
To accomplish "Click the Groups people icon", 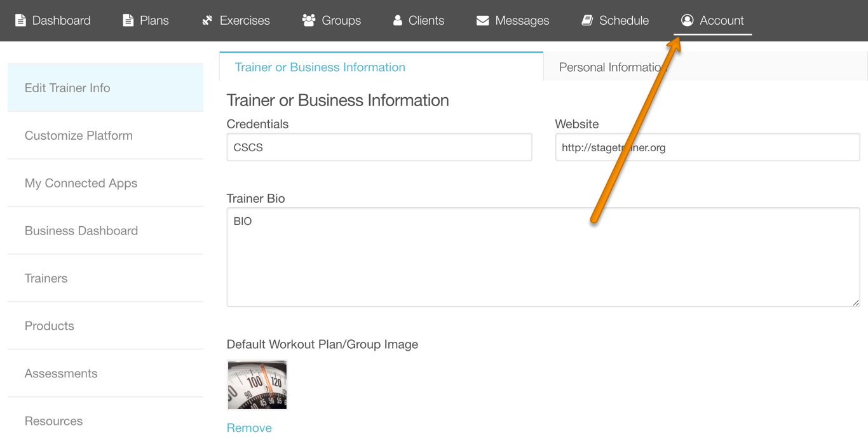I will [x=309, y=20].
